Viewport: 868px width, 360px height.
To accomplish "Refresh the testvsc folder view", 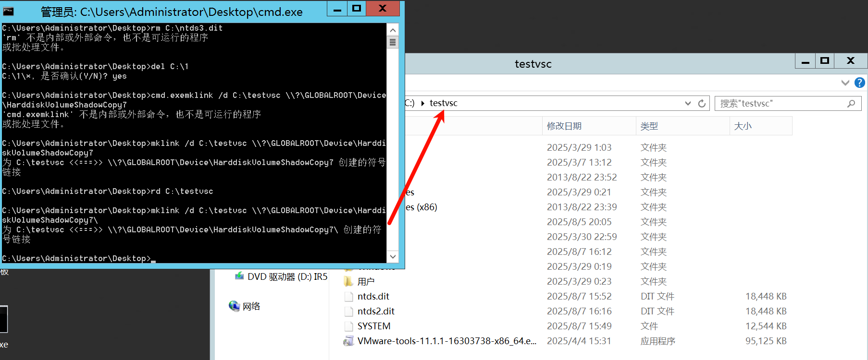I will click(x=702, y=103).
